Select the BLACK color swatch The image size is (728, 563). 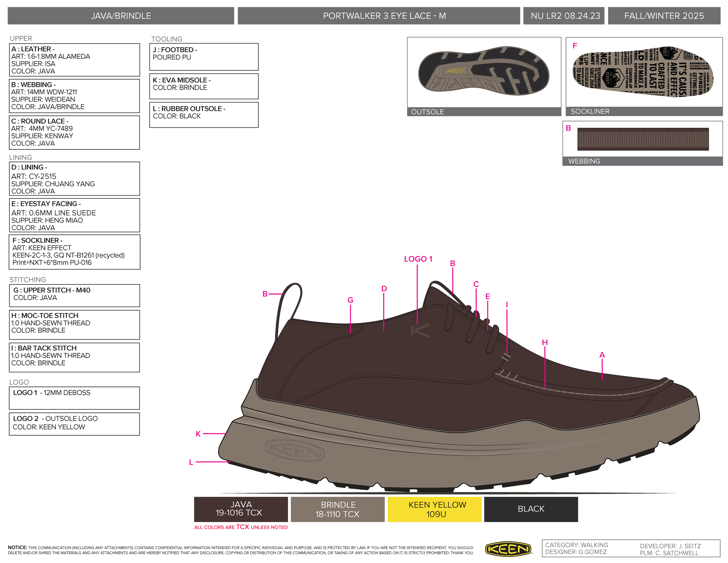pos(531,509)
